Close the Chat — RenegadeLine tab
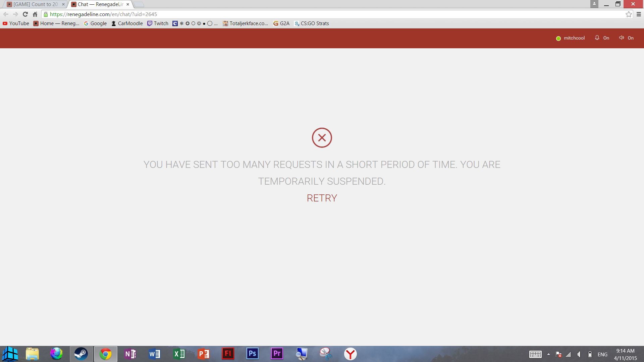The height and width of the screenshot is (362, 644). 128,4
